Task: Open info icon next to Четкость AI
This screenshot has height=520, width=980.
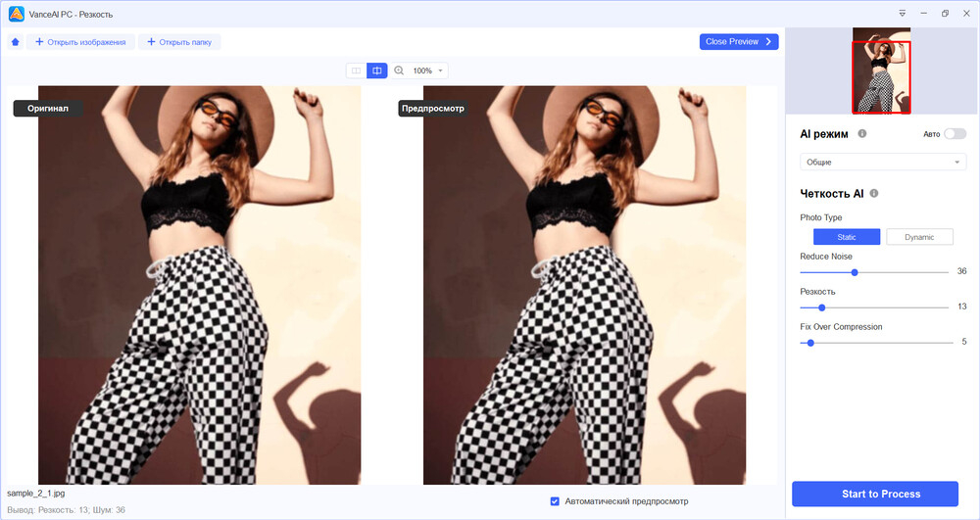Action: [x=874, y=194]
